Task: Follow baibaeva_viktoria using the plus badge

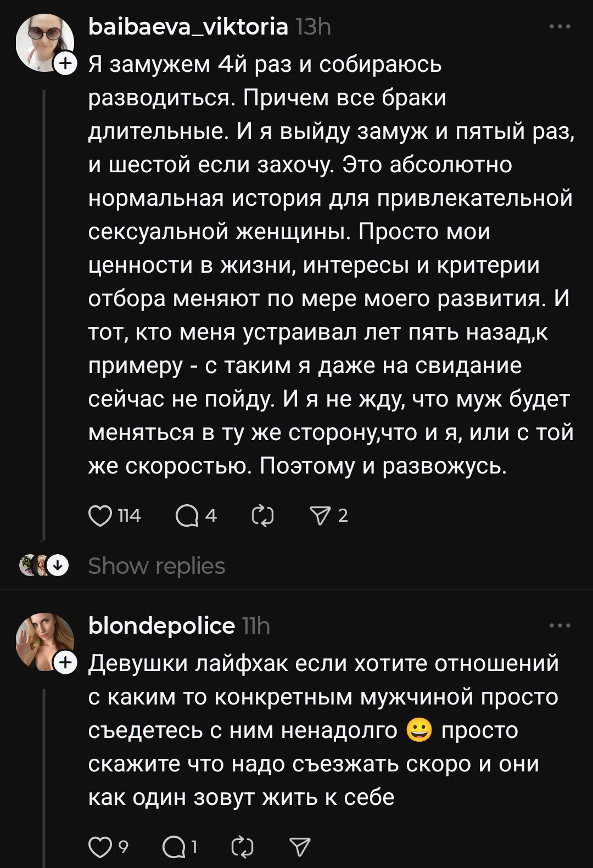Action: click(65, 64)
